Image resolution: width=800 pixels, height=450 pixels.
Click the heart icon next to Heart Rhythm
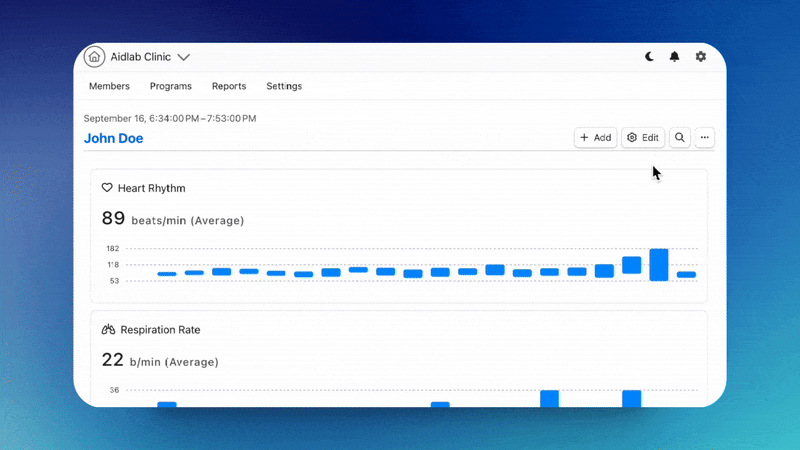coord(107,188)
